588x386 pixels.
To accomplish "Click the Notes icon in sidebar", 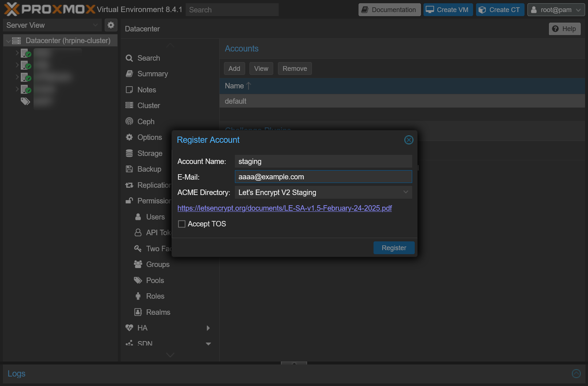I will coord(129,90).
